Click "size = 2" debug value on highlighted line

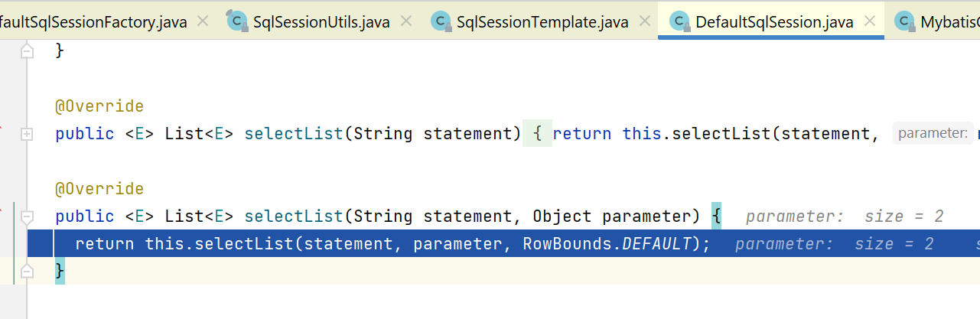pos(894,244)
